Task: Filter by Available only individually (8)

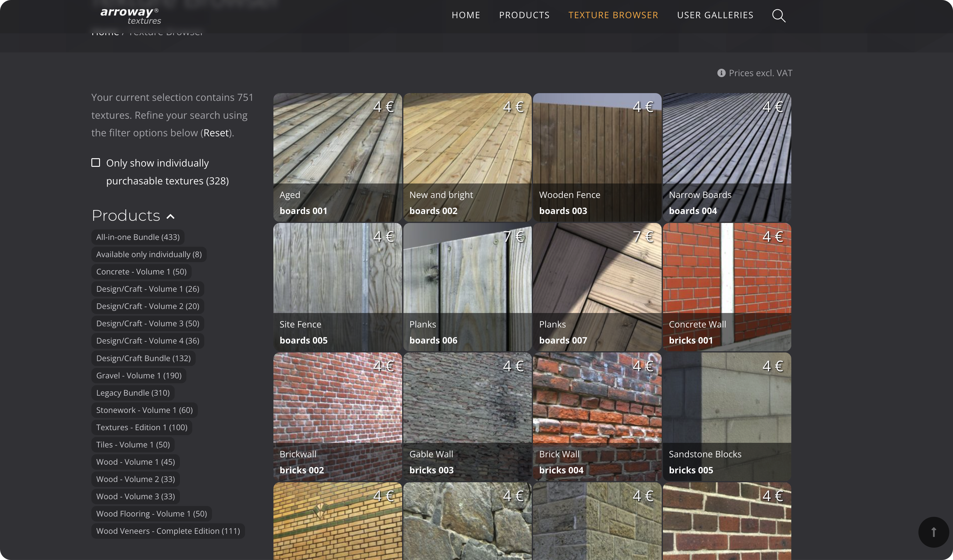Action: (x=149, y=254)
